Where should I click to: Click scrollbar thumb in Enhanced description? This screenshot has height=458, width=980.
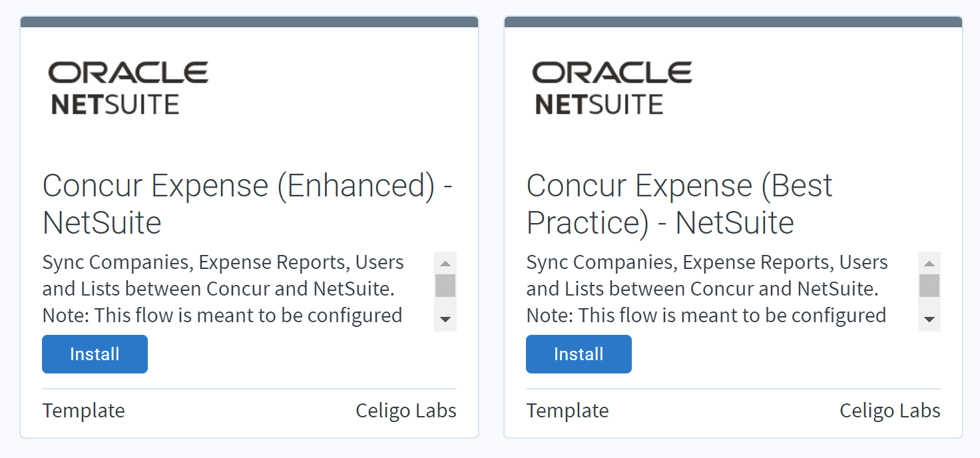tap(445, 286)
